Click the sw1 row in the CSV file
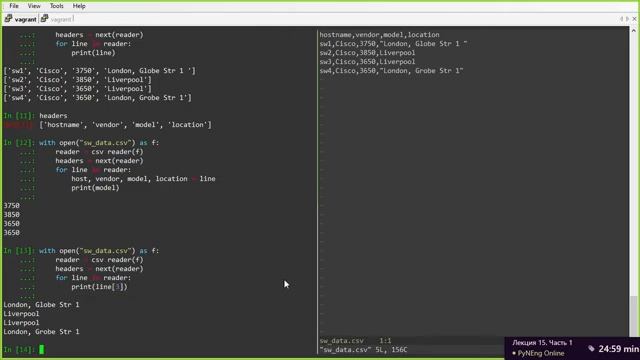This screenshot has height=360, width=640. 393,44
